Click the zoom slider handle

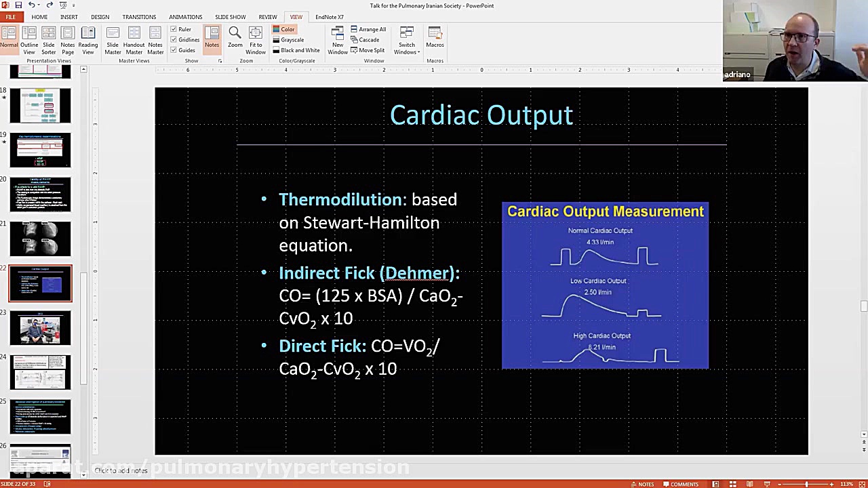(x=806, y=484)
